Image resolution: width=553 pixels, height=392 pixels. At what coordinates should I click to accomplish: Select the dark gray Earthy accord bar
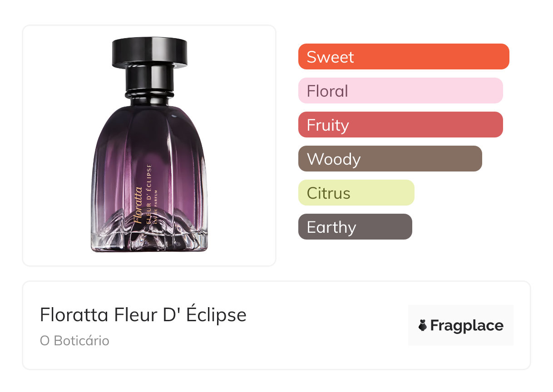(x=355, y=227)
